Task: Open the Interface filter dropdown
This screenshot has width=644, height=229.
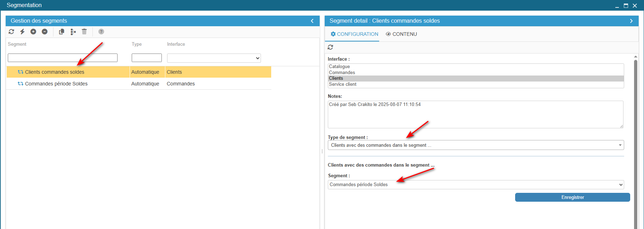Action: [x=214, y=58]
